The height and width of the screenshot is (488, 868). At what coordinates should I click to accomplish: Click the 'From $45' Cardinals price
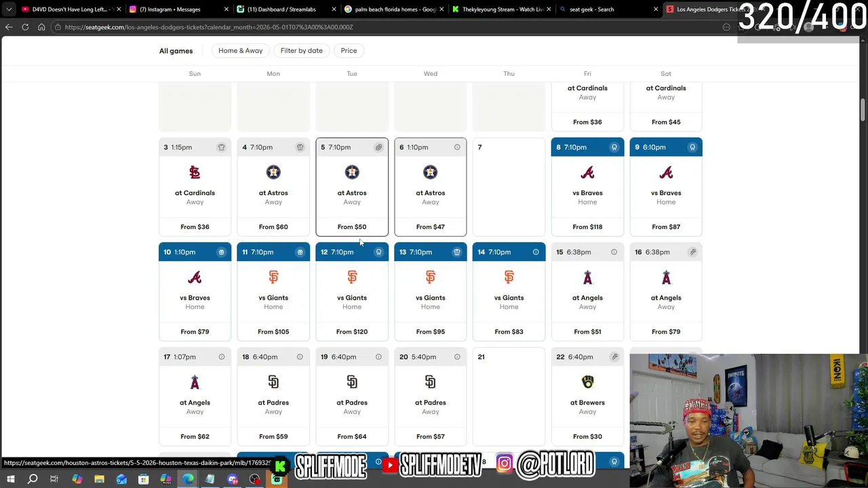point(666,122)
